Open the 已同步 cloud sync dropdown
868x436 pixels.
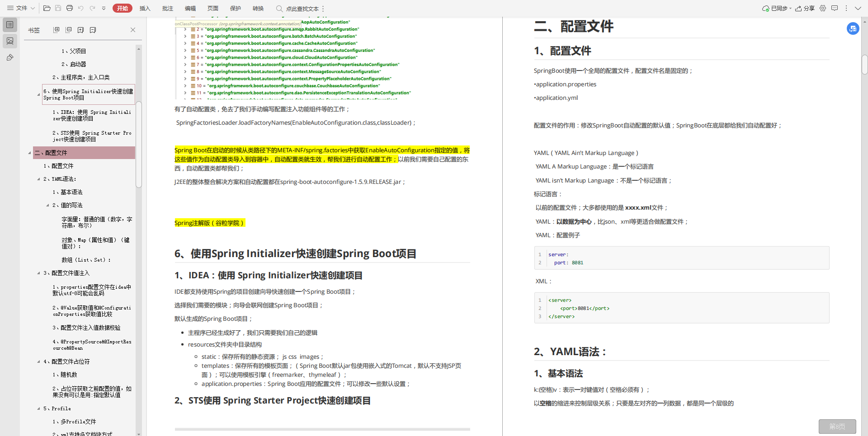coord(777,8)
